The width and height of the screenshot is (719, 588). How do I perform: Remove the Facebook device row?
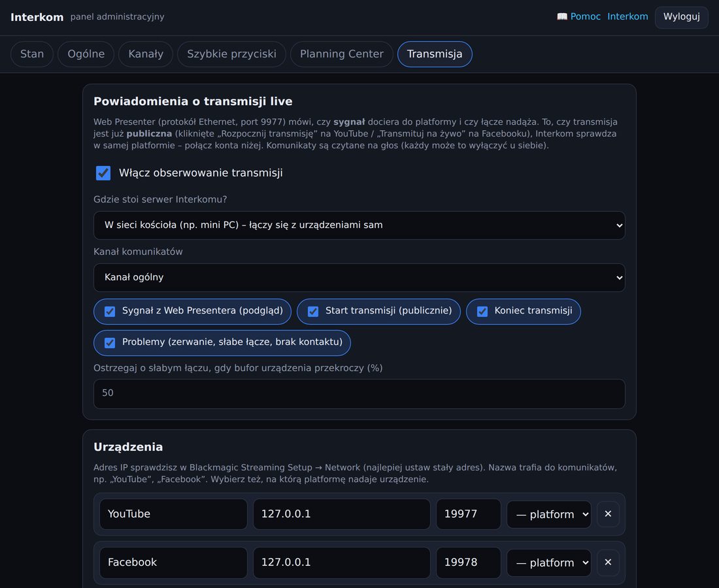click(x=608, y=562)
